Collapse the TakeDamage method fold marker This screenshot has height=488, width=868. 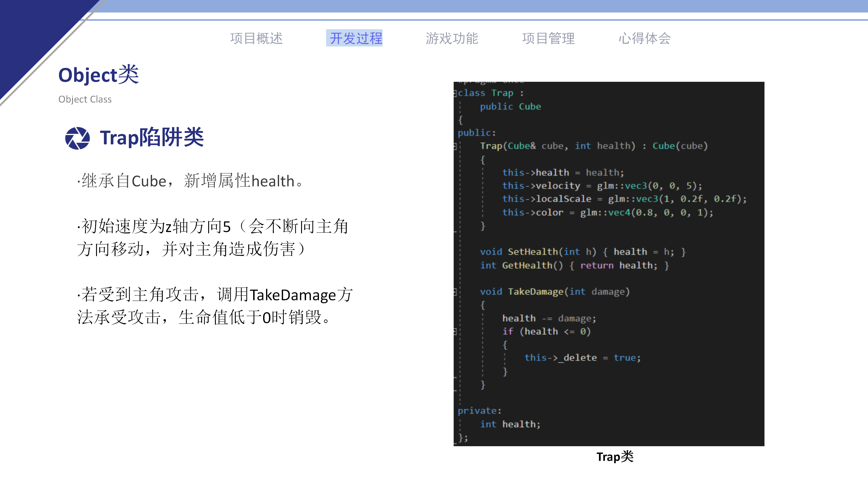(x=455, y=292)
